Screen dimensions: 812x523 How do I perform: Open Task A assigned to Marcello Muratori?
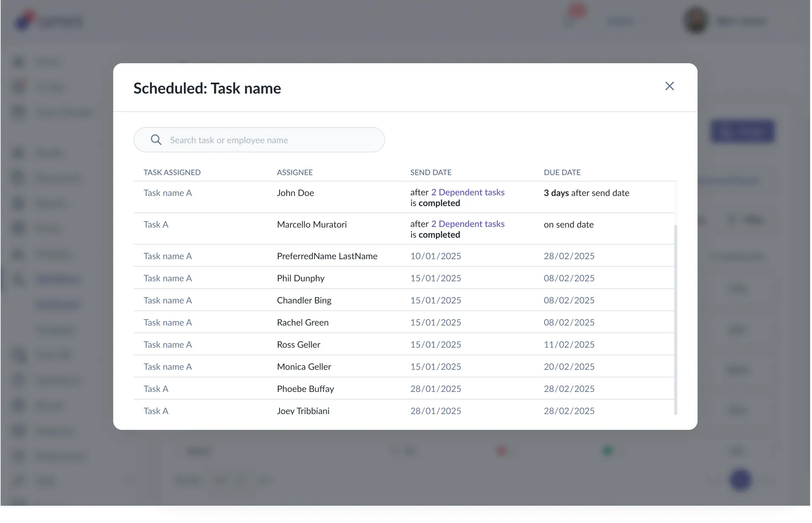156,225
